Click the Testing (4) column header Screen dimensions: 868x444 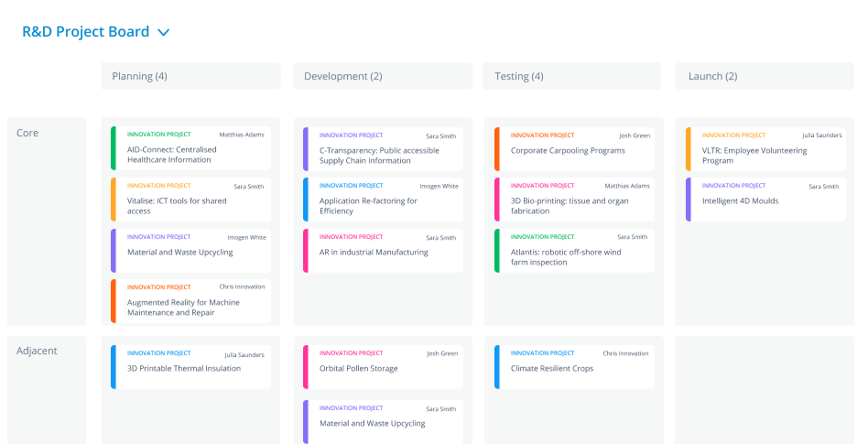coord(571,76)
